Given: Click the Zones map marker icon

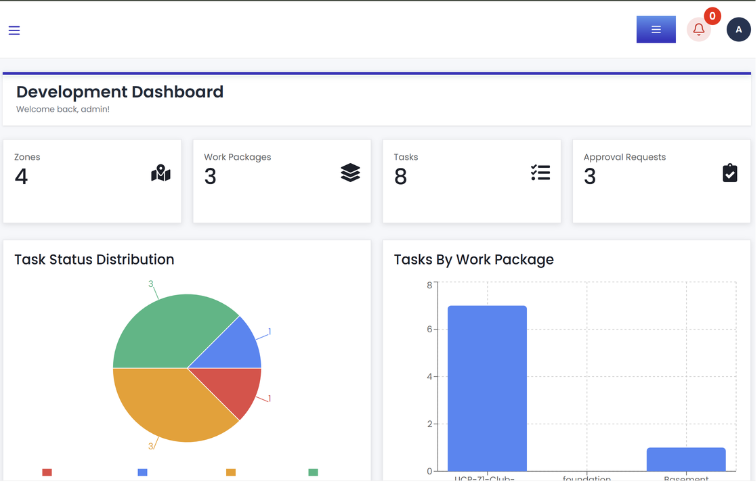Looking at the screenshot, I should tap(161, 173).
